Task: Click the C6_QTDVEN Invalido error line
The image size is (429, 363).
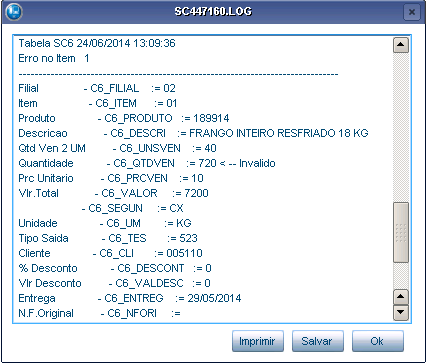Action: 147,163
